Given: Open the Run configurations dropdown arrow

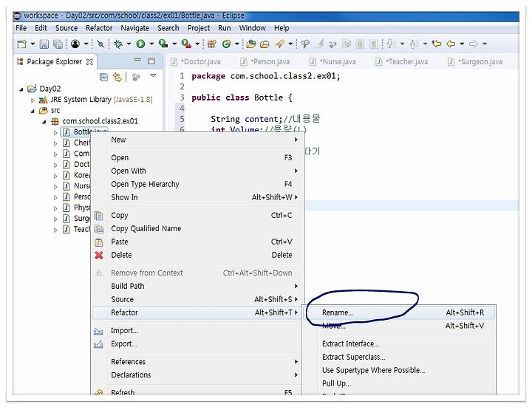Looking at the screenshot, I should [x=151, y=44].
